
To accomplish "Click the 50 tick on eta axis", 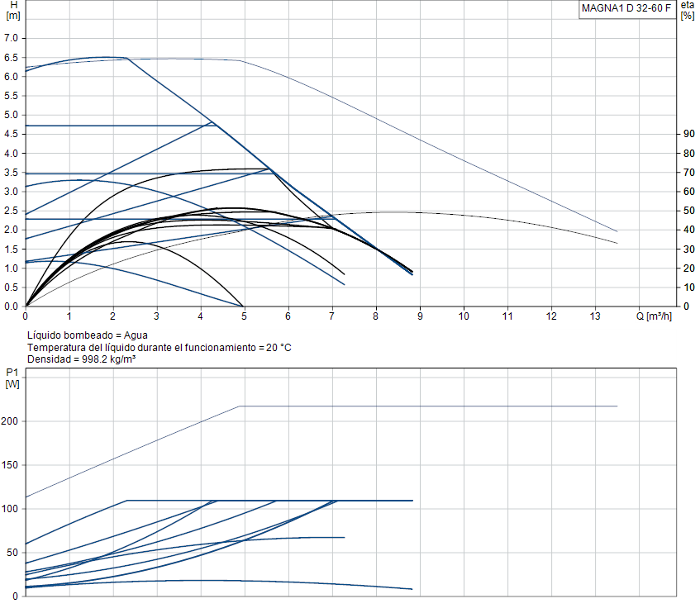I will 688,211.
